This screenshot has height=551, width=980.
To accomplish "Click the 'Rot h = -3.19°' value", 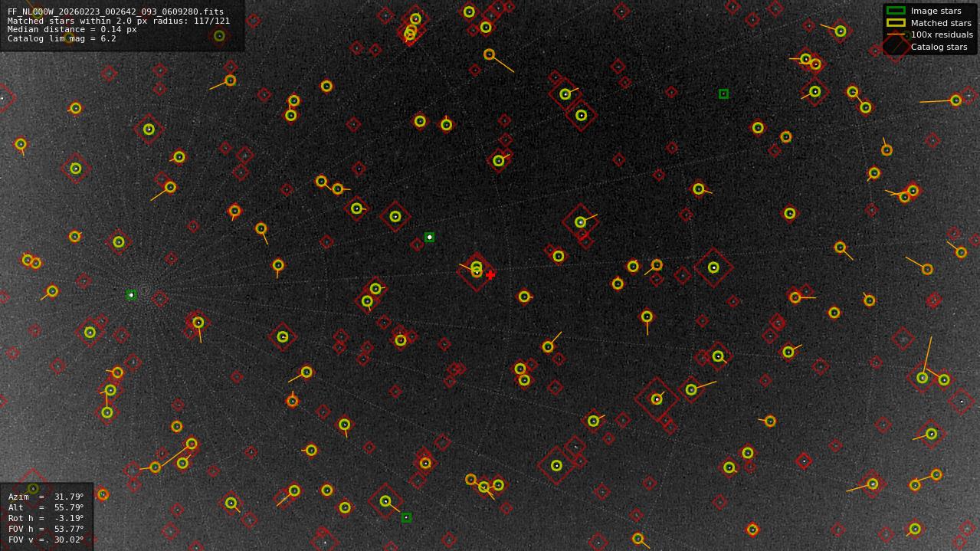I will pyautogui.click(x=46, y=518).
